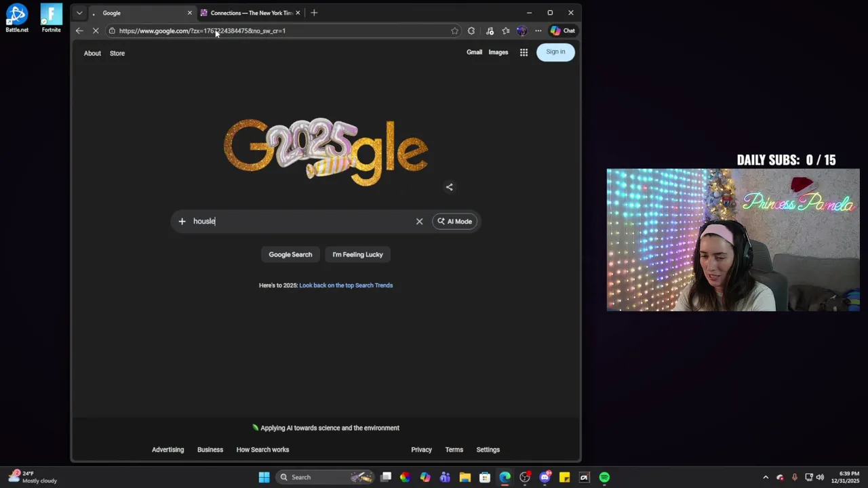Image resolution: width=868 pixels, height=488 pixels.
Task: Click the plus icon in search box
Action: pos(182,221)
